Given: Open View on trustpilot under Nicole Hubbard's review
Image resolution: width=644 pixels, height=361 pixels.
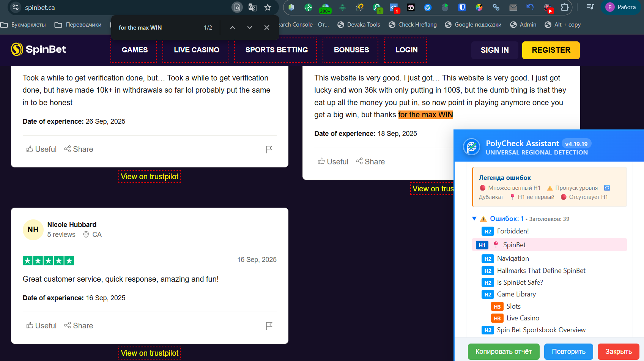Looking at the screenshot, I should (150, 353).
